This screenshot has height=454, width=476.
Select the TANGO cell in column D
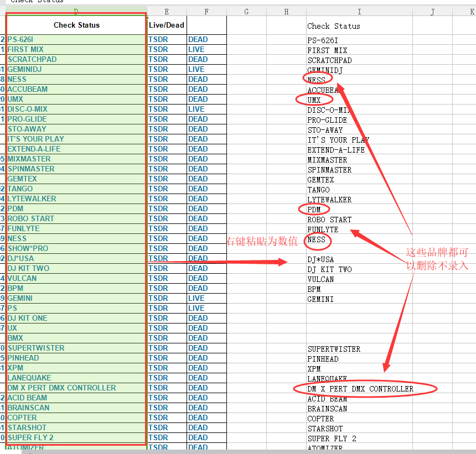(76, 189)
